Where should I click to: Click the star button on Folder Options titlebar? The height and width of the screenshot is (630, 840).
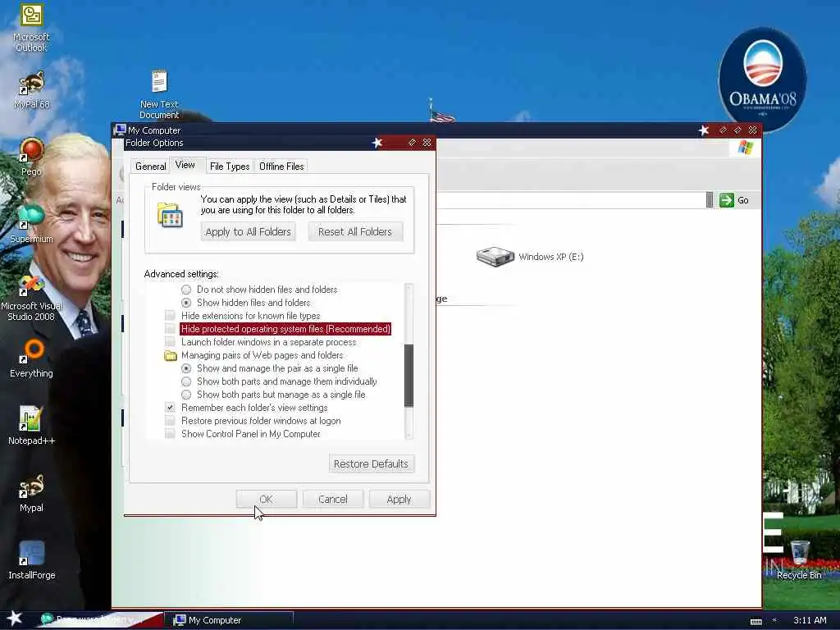click(x=377, y=143)
